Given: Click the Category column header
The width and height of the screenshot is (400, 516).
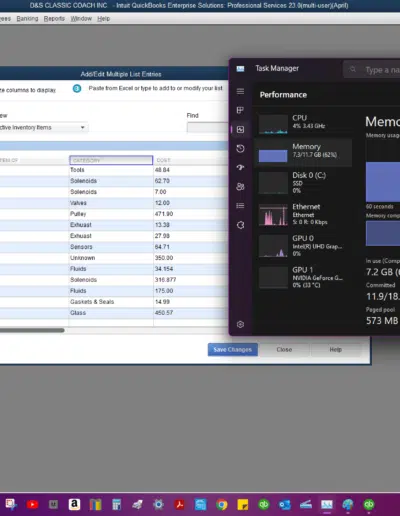Looking at the screenshot, I should [x=111, y=160].
